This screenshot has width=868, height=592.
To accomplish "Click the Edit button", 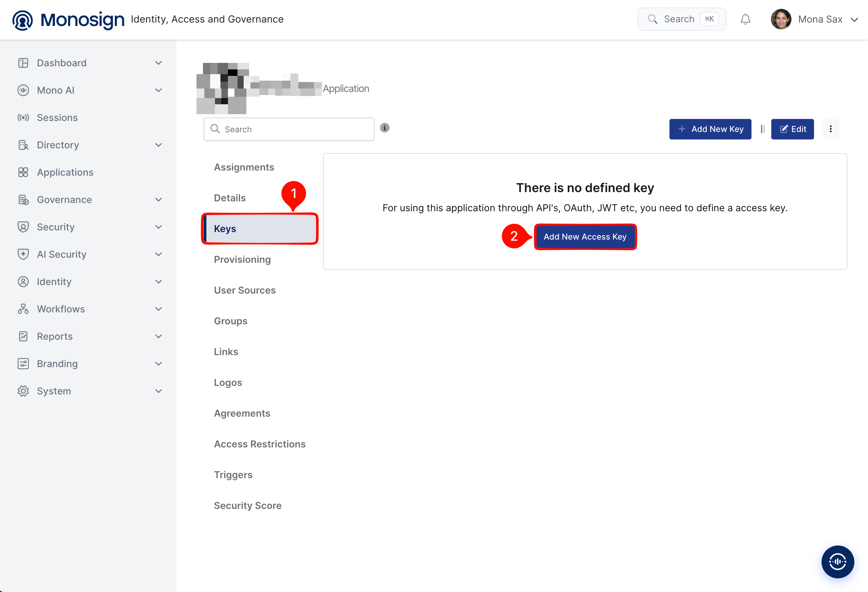I will [792, 129].
